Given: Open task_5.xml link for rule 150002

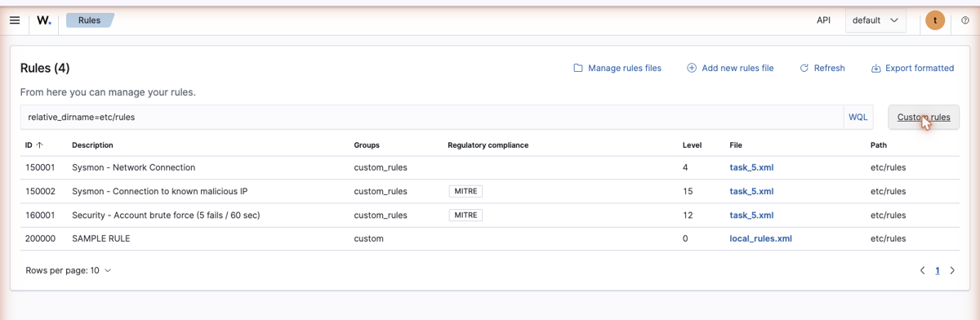Looking at the screenshot, I should tap(751, 191).
